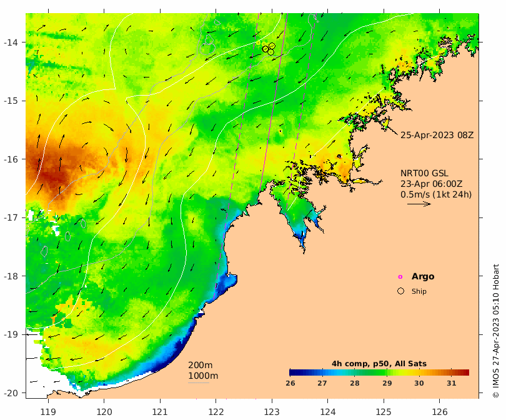This screenshot has width=506, height=420.
Task: Click the colorbar title 4h comp, p50, All Sats
Action: pos(379,364)
